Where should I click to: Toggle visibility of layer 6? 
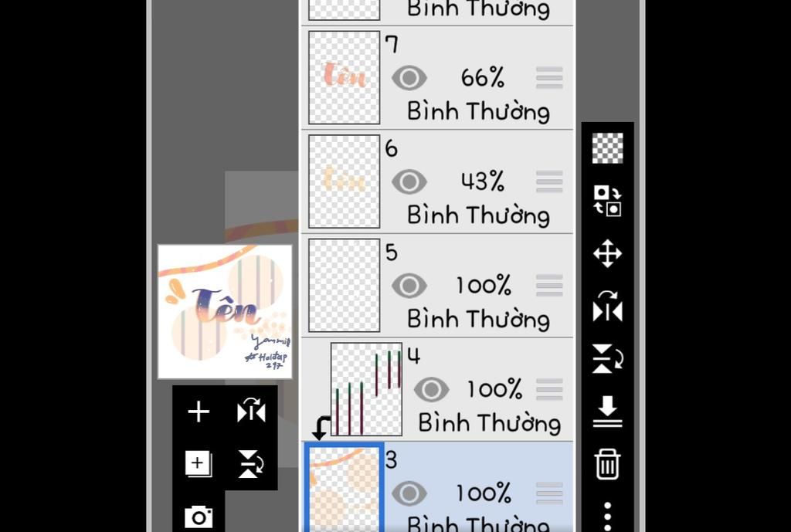coord(409,181)
